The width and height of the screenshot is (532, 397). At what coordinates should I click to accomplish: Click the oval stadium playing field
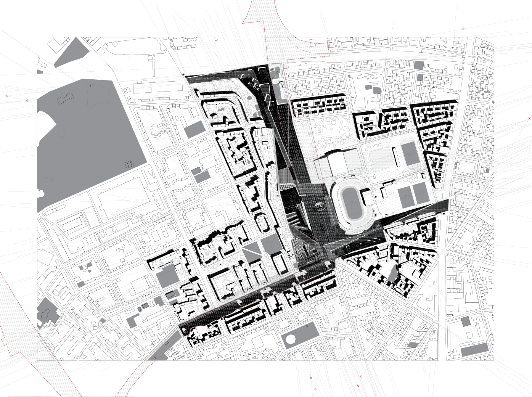pos(352,203)
